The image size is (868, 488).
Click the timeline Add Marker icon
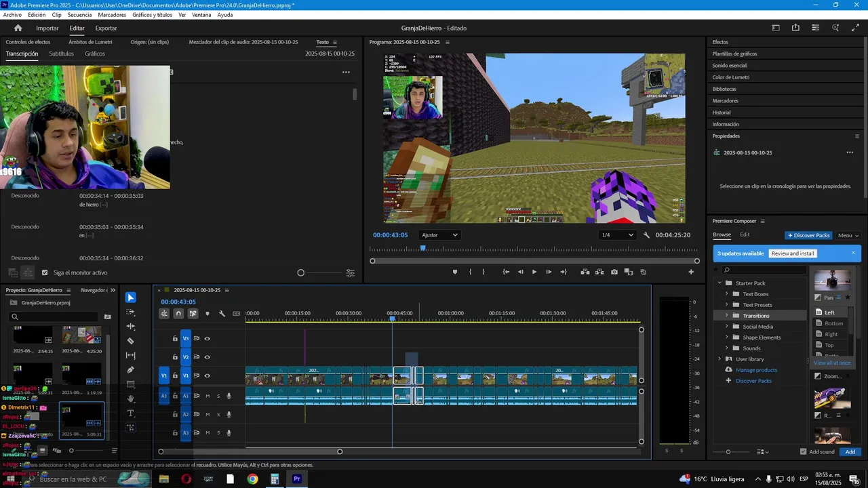pyautogui.click(x=208, y=313)
